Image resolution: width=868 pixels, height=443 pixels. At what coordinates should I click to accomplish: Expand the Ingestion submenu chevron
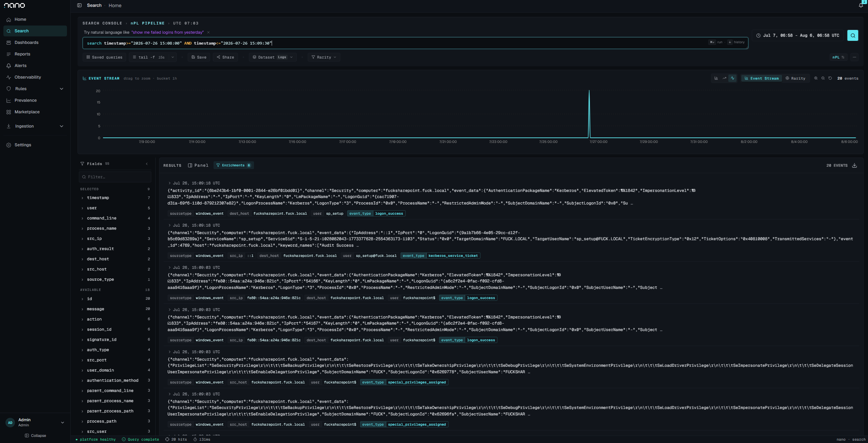(62, 126)
